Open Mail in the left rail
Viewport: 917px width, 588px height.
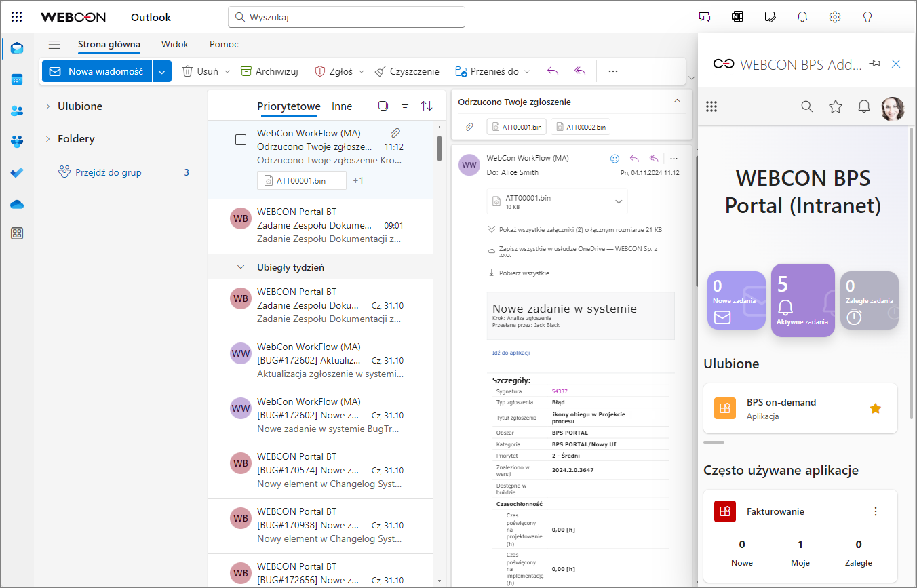17,47
